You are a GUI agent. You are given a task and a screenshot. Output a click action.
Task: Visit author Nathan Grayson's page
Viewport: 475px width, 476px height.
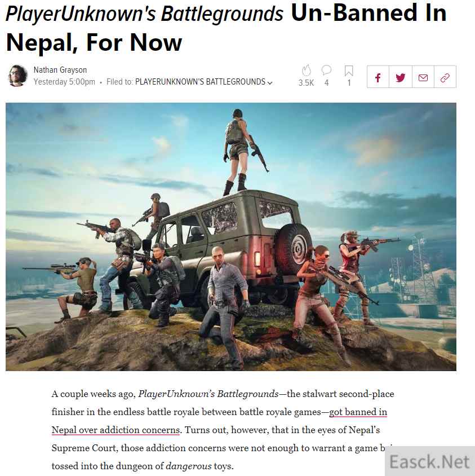[x=60, y=70]
